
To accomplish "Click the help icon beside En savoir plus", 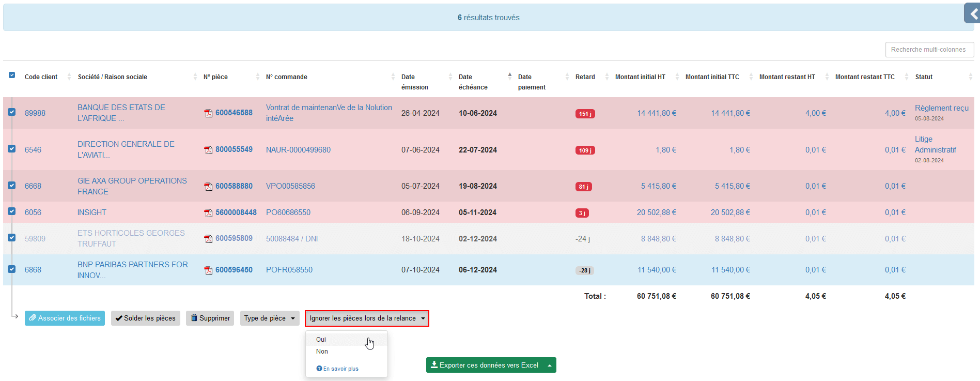I will click(x=319, y=369).
